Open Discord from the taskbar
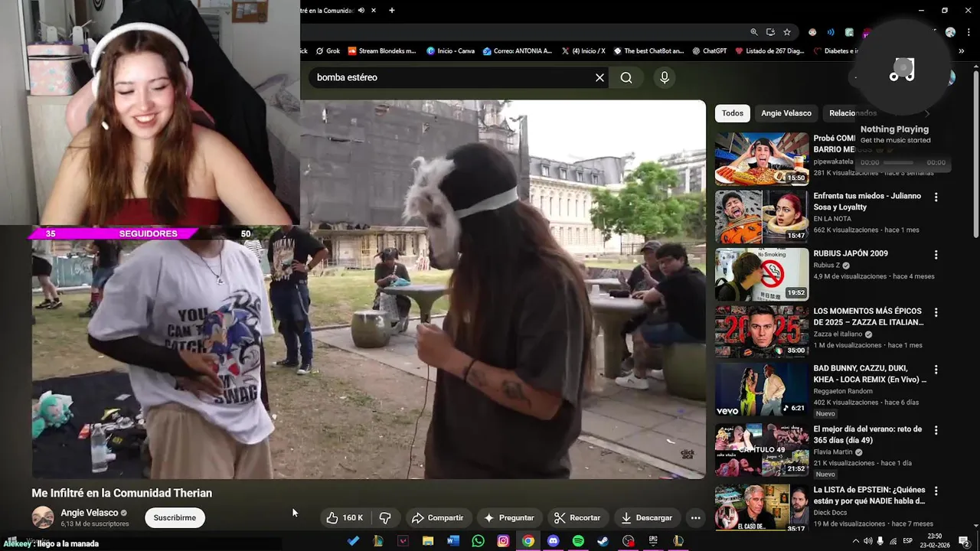Viewport: 980px width, 551px height. (554, 541)
